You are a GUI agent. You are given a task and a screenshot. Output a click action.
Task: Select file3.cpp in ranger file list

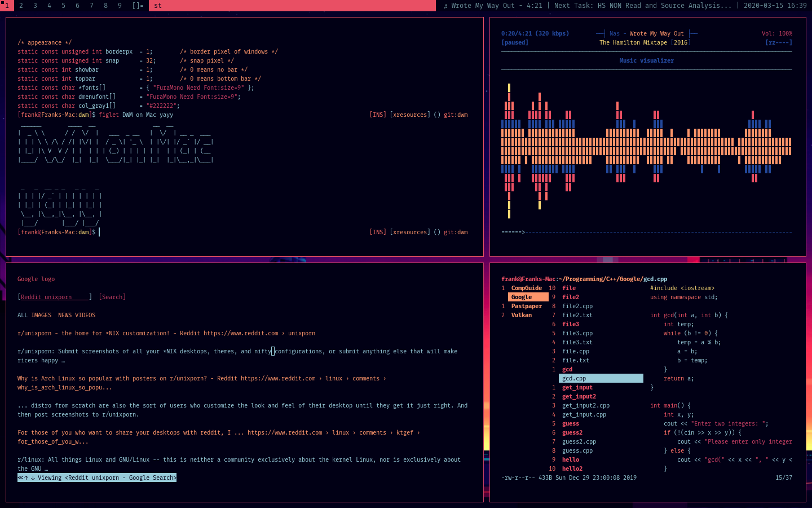(577, 333)
